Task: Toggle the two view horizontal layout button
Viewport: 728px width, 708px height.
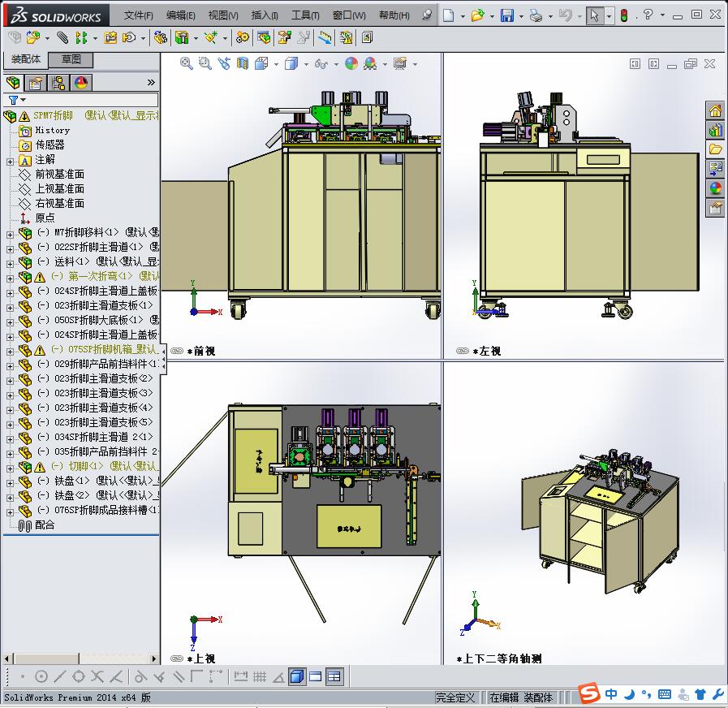Action: tap(315, 676)
